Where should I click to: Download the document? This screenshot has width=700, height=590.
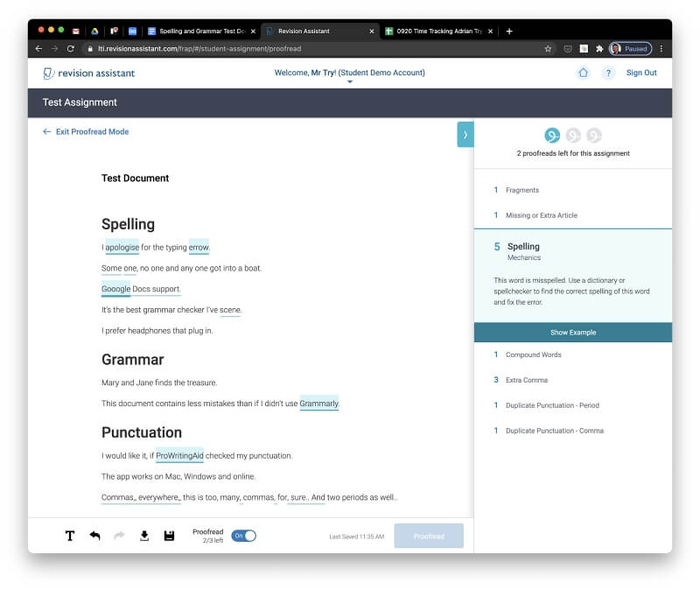[x=144, y=536]
